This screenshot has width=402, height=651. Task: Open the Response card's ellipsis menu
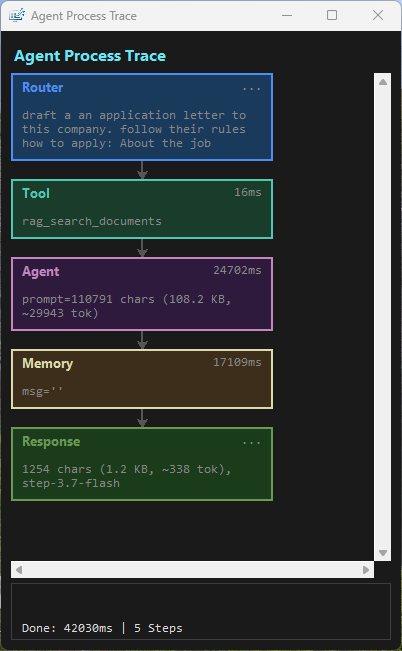pyautogui.click(x=252, y=443)
